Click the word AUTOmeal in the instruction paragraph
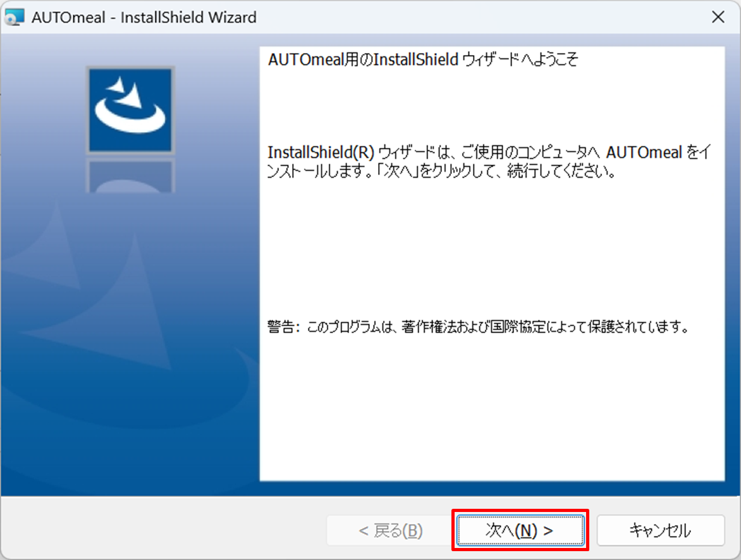This screenshot has width=741, height=560. pyautogui.click(x=644, y=153)
